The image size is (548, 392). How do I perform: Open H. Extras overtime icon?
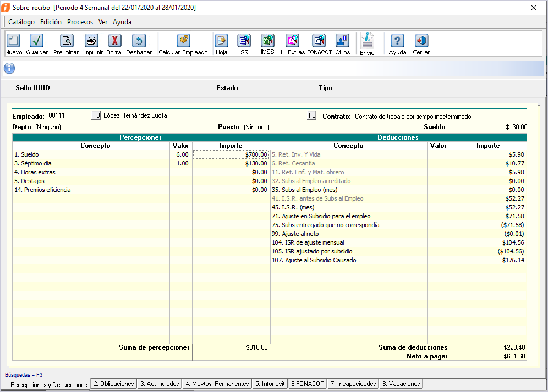click(x=292, y=41)
